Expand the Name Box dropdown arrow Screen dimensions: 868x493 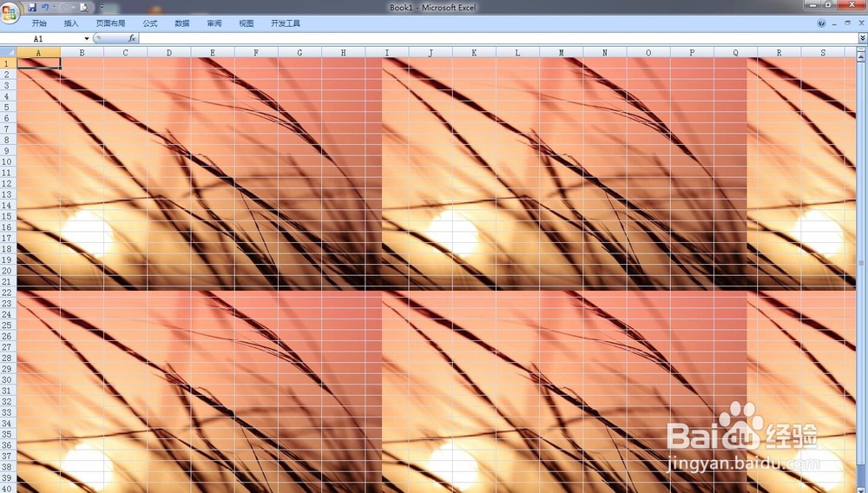click(x=87, y=38)
